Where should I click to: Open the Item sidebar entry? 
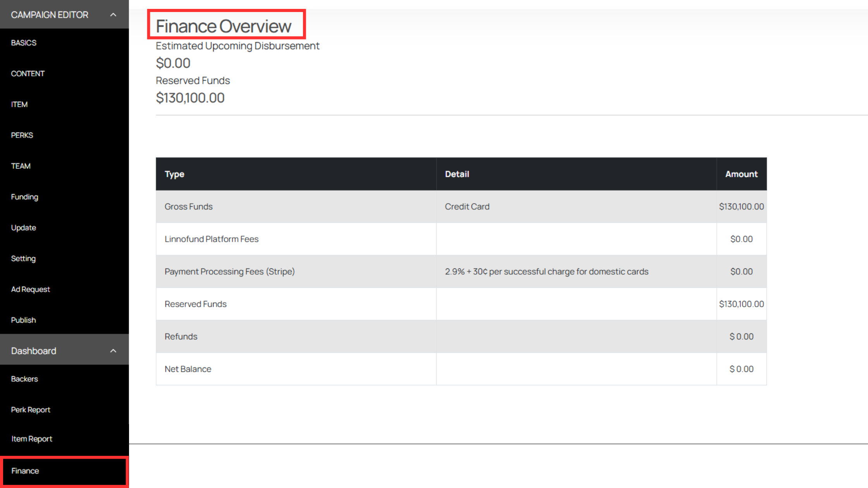pyautogui.click(x=19, y=104)
